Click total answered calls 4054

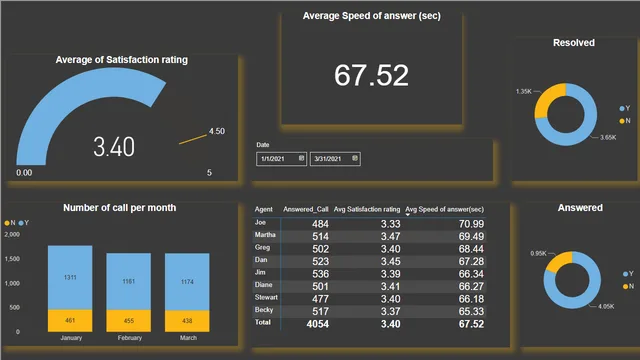pyautogui.click(x=318, y=324)
